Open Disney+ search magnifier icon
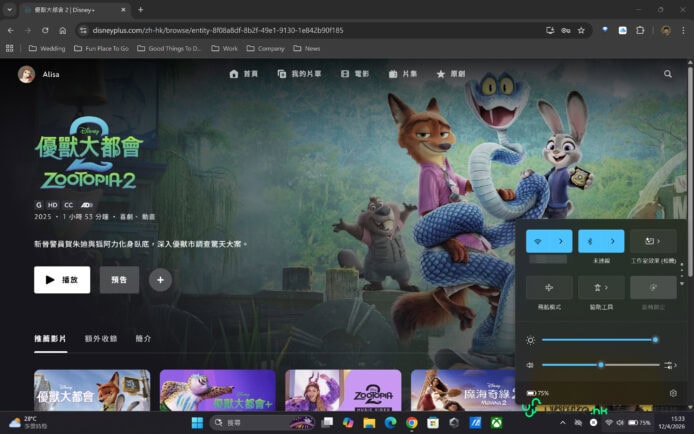The height and width of the screenshot is (434, 694). 667,74
